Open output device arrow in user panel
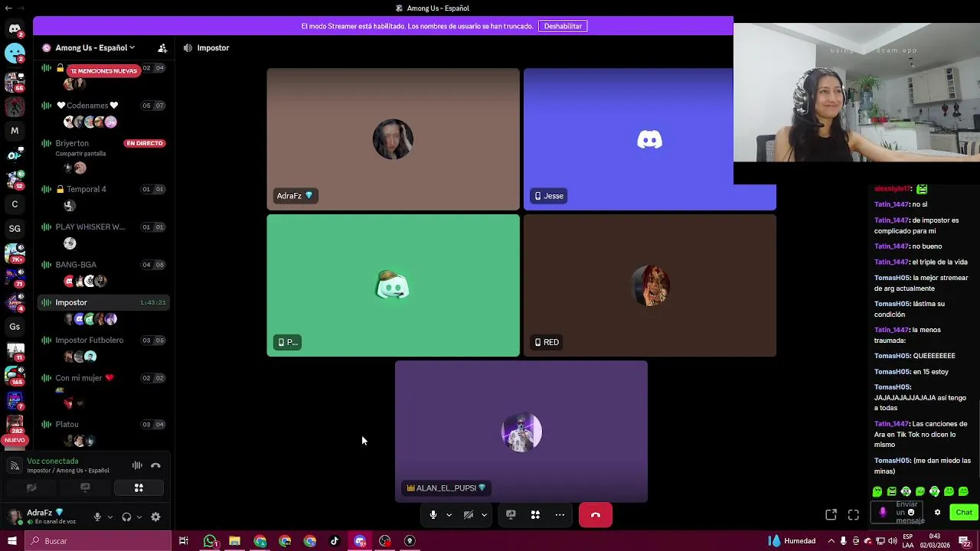 pos(139,517)
